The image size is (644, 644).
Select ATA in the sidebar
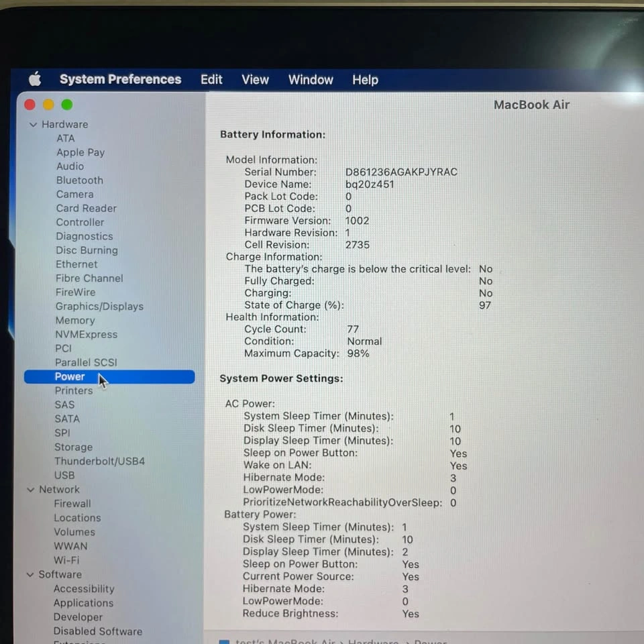66,138
